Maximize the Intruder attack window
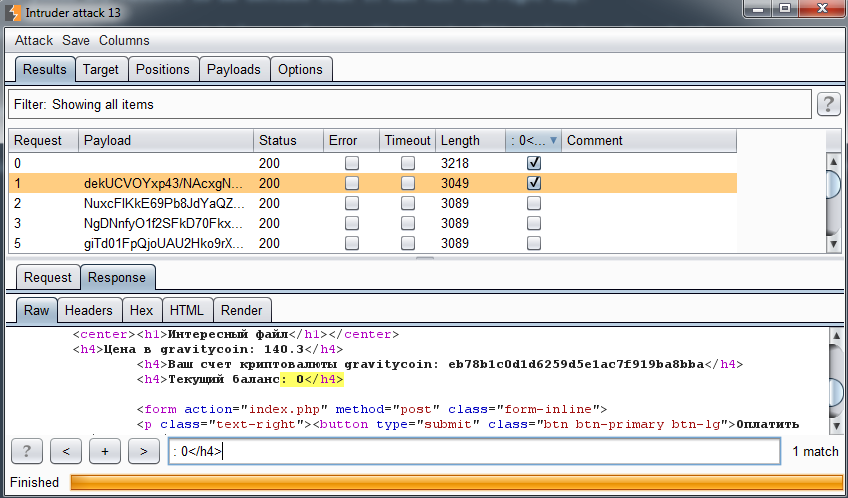 (785, 8)
